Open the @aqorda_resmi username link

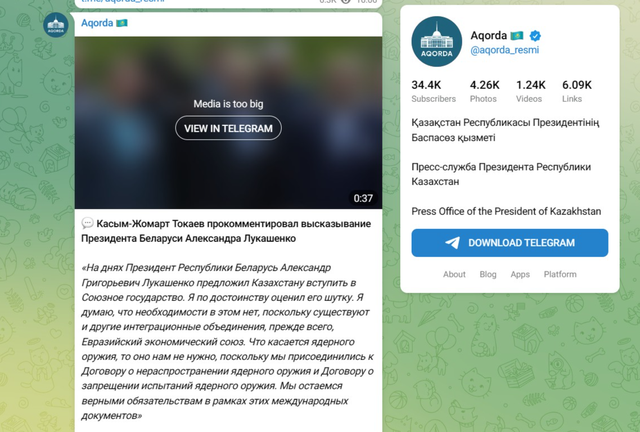click(x=504, y=50)
